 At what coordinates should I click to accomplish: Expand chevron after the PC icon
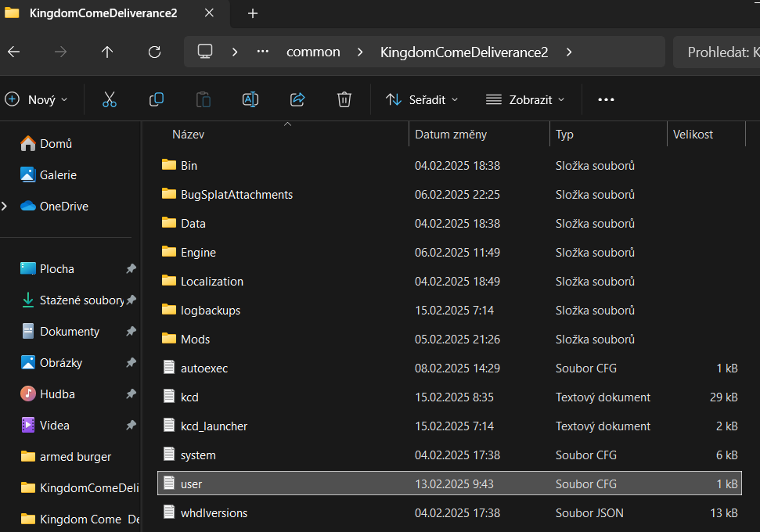[x=235, y=52]
